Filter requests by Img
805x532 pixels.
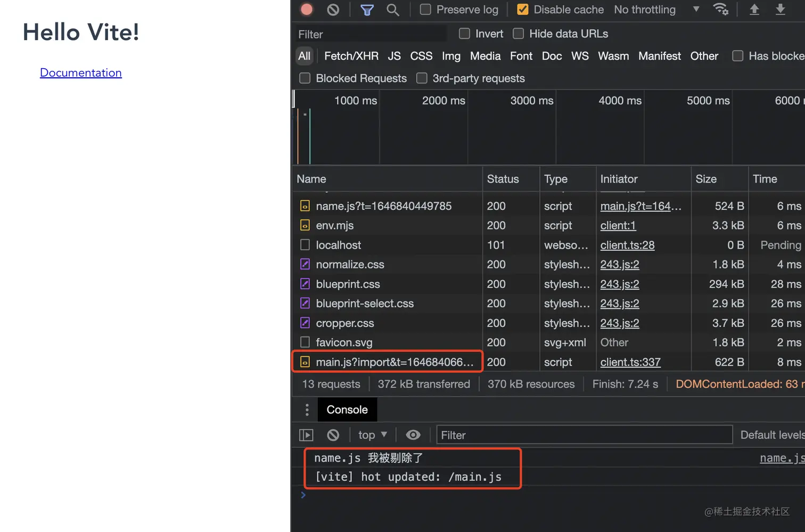click(451, 56)
